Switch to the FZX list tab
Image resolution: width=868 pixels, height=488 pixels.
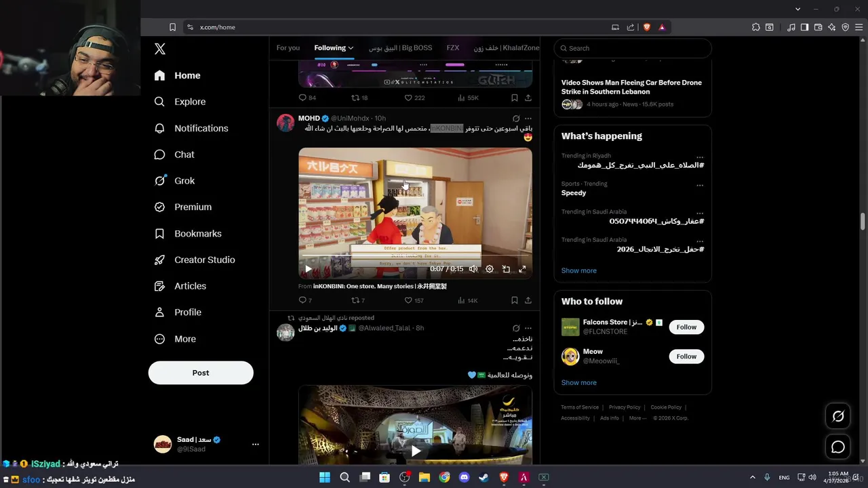[x=453, y=48]
